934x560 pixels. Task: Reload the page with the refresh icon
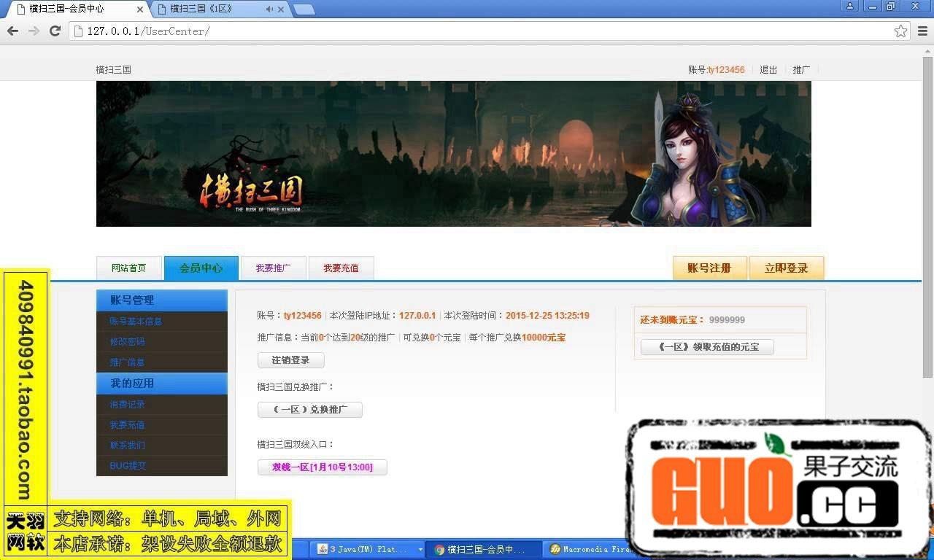click(55, 31)
